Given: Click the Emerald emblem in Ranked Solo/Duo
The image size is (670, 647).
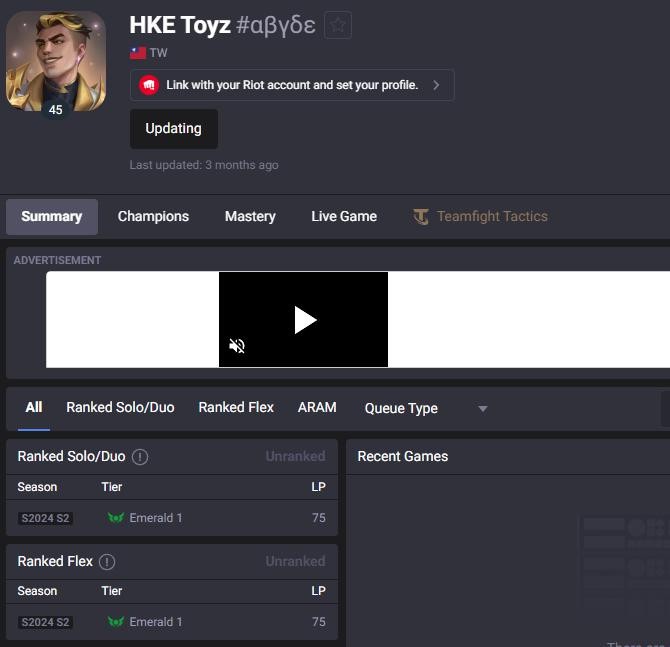Looking at the screenshot, I should pos(116,518).
